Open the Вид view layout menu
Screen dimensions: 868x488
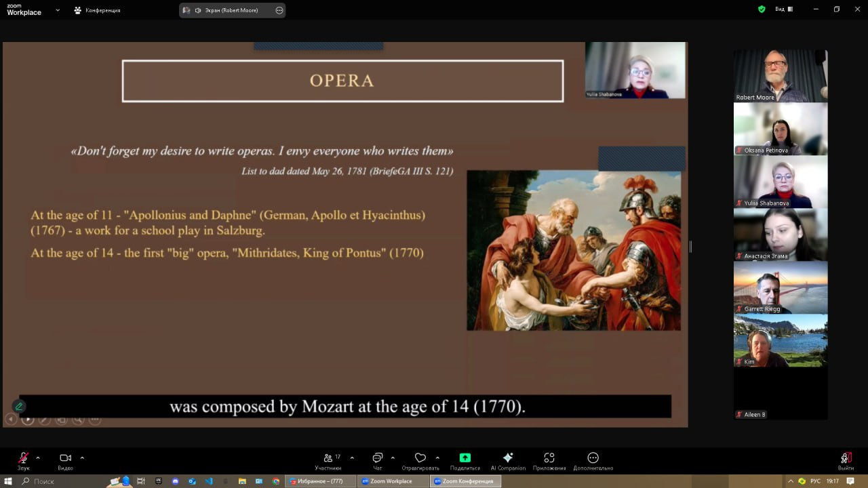point(784,9)
